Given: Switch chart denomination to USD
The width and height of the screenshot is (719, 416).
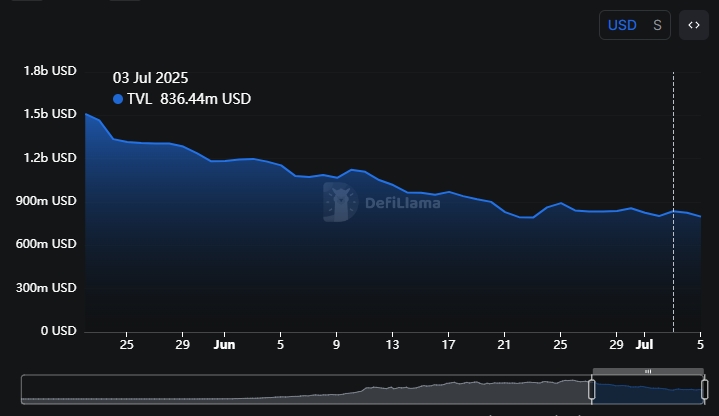Looking at the screenshot, I should click(x=622, y=25).
